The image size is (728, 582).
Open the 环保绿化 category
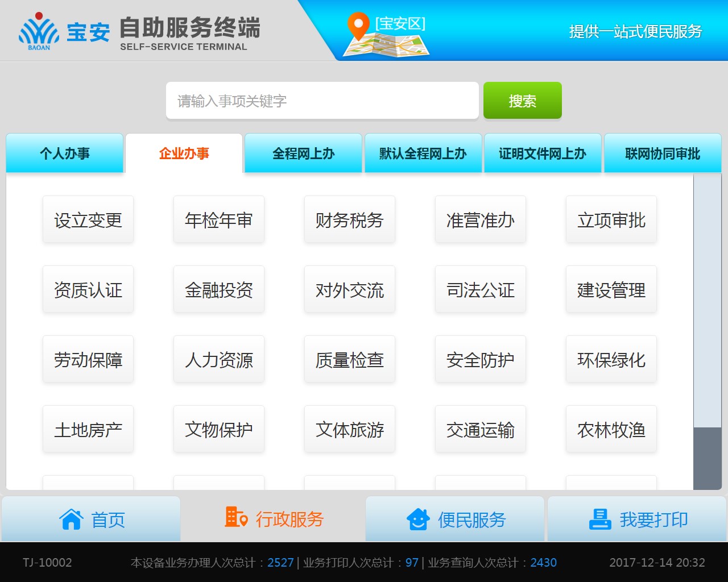tap(611, 360)
